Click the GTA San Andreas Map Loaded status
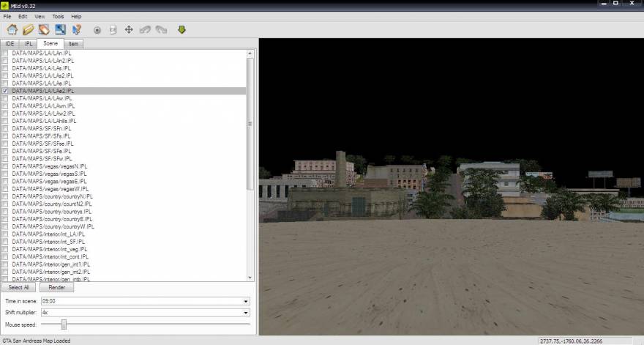 (36, 341)
